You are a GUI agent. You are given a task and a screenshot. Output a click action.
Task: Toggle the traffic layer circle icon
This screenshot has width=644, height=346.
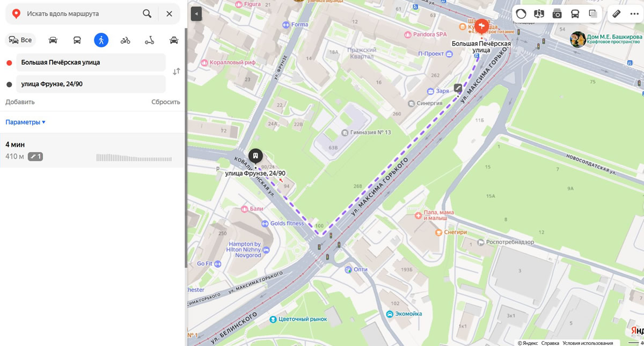(x=521, y=13)
